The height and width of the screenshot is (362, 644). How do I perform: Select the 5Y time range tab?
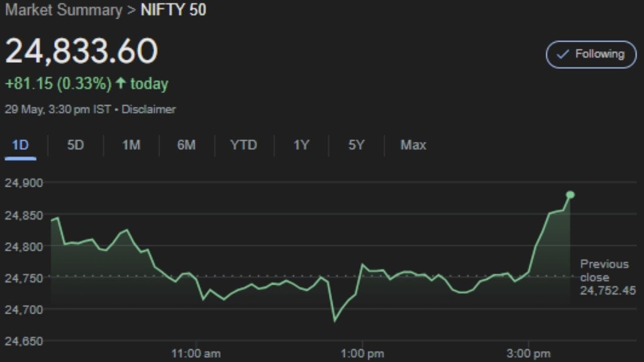pos(356,145)
